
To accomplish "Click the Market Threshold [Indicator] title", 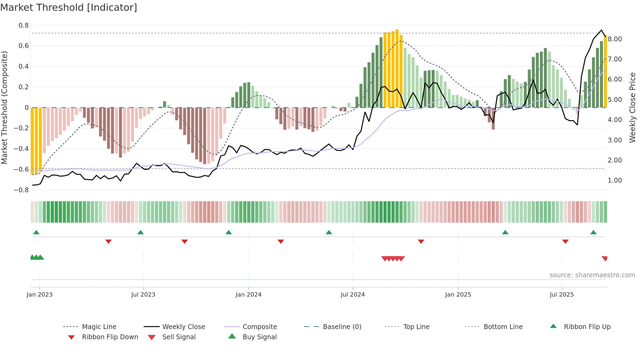I will pyautogui.click(x=69, y=8).
